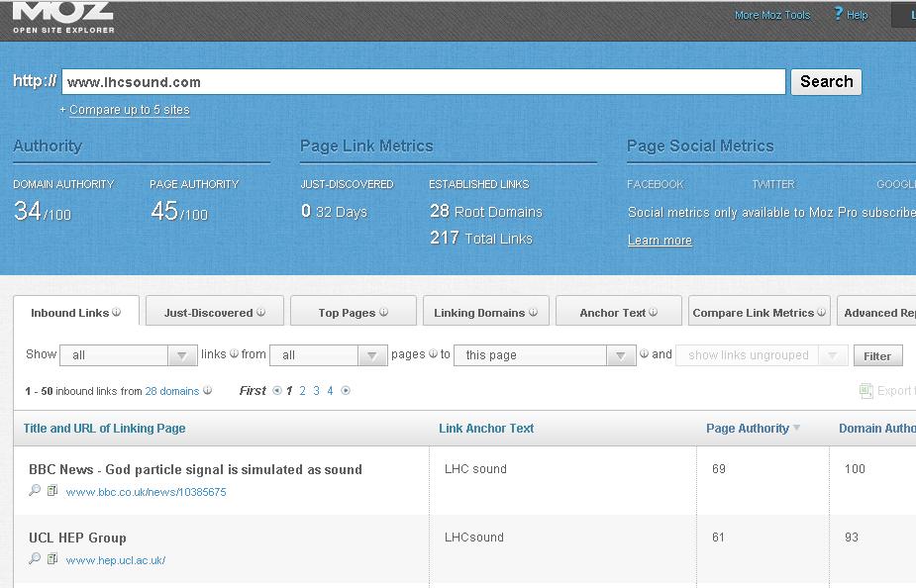Open the 'from all' pages dropdown
This screenshot has height=588, width=916.
click(329, 355)
